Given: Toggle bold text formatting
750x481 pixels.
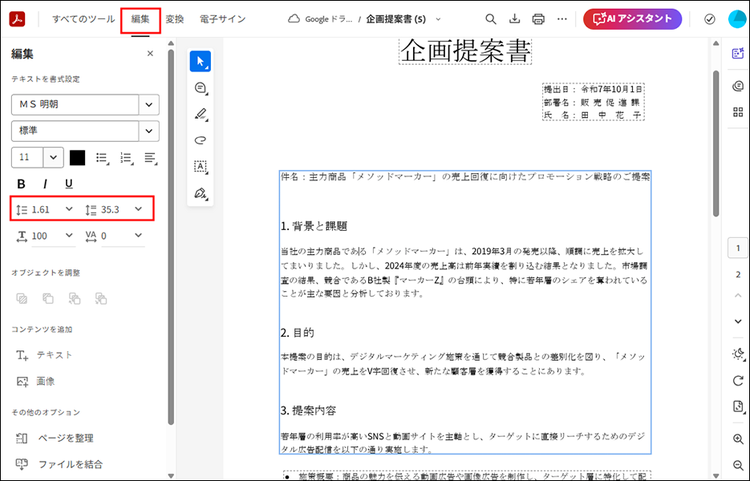Looking at the screenshot, I should coord(21,183).
